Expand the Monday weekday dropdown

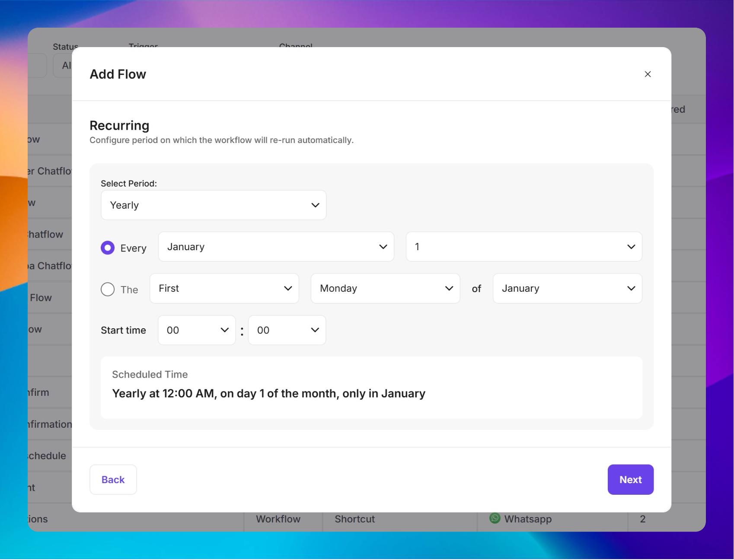[x=385, y=289]
